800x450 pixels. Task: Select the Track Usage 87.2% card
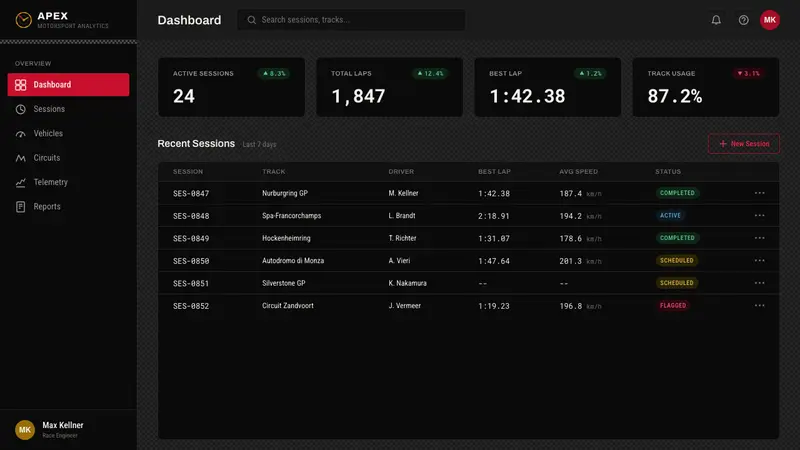(x=706, y=87)
